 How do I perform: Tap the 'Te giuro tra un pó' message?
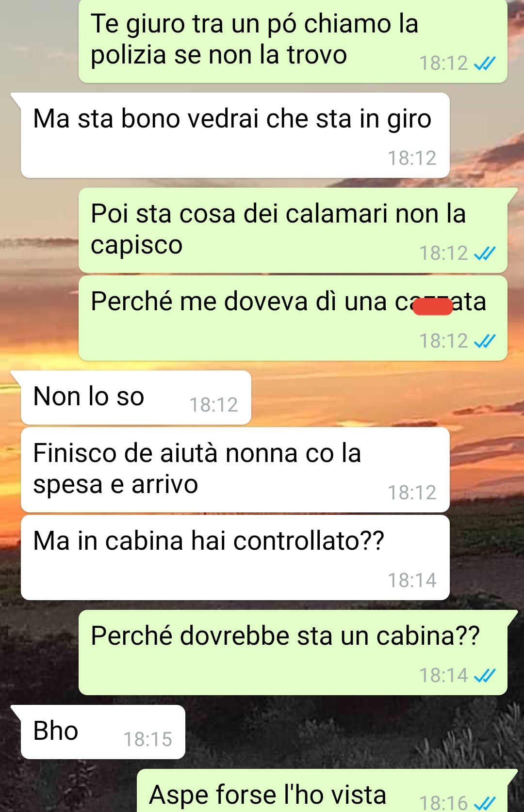tap(293, 41)
